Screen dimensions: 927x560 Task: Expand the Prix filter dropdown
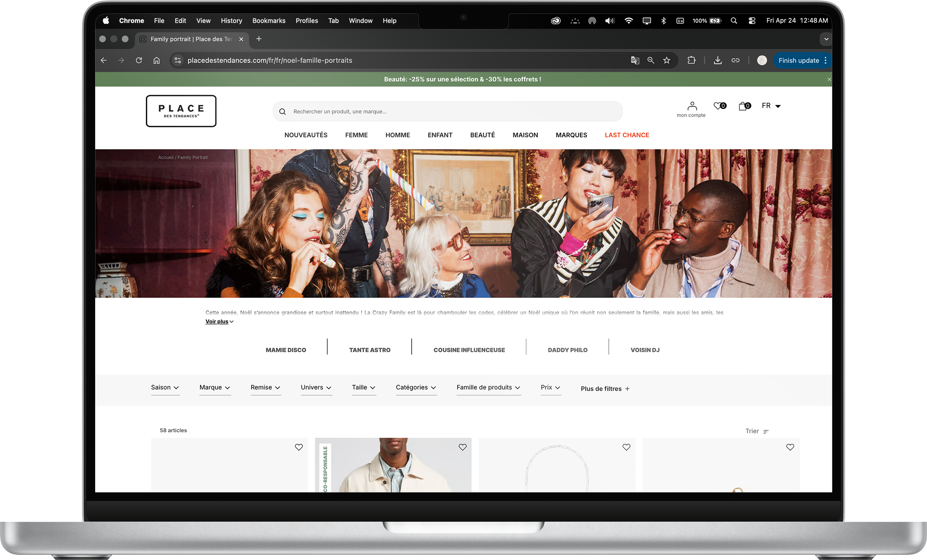click(x=550, y=388)
